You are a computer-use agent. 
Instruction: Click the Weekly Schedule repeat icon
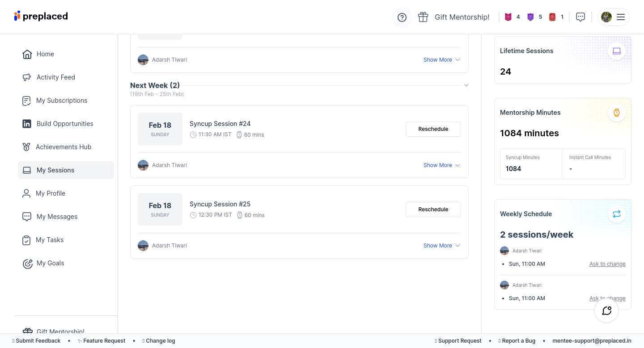[x=616, y=214]
